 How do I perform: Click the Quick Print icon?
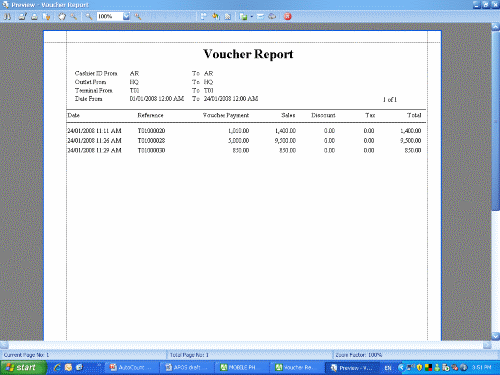[34, 16]
